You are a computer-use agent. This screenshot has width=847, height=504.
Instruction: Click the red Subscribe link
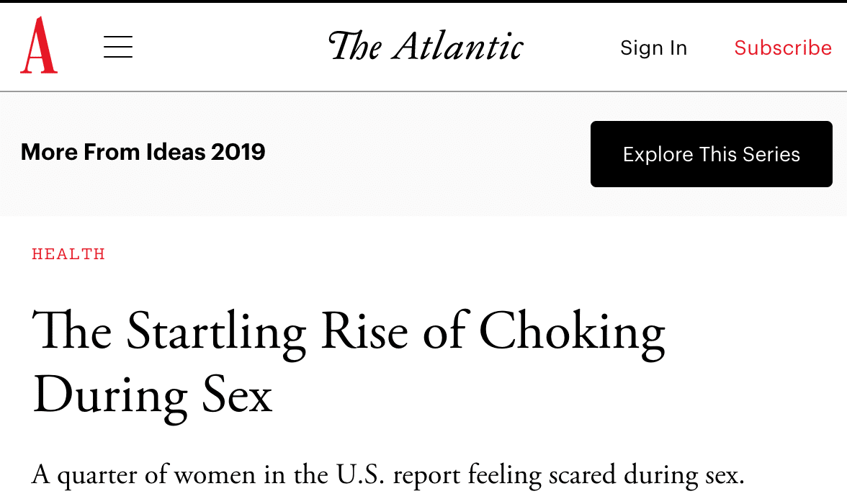pos(782,48)
